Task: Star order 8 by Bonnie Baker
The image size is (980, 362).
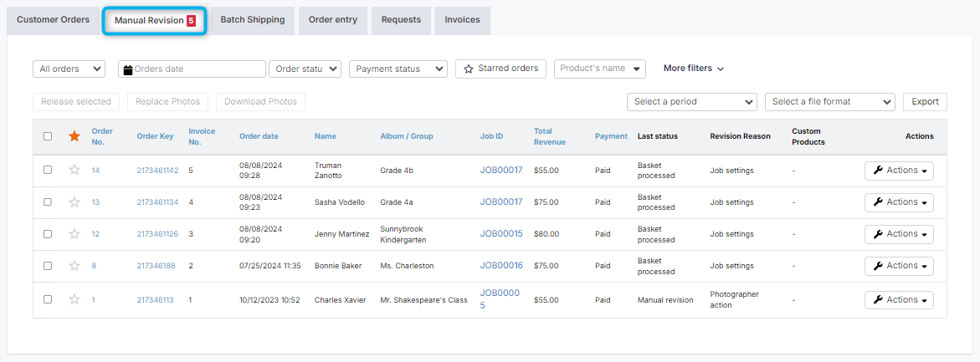Action: (x=74, y=265)
